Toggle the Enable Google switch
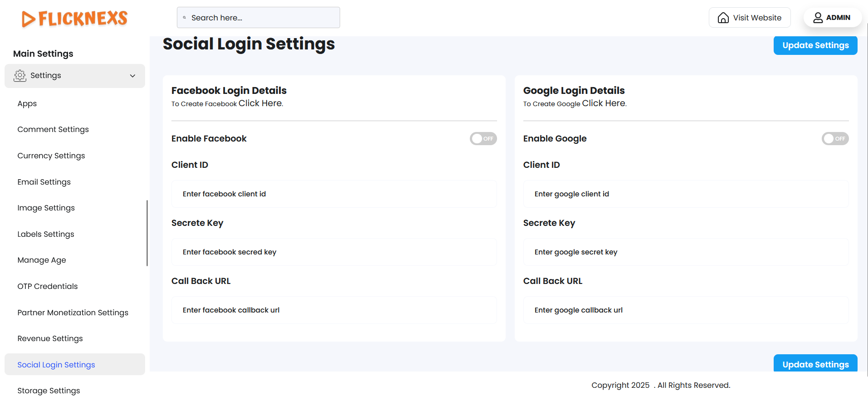Viewport: 868px width, 396px height. (x=835, y=139)
